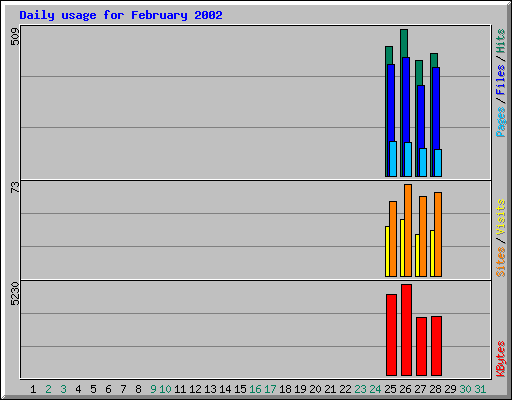
Task: Choose the orange Sites bar for day 28
Action: [438, 235]
